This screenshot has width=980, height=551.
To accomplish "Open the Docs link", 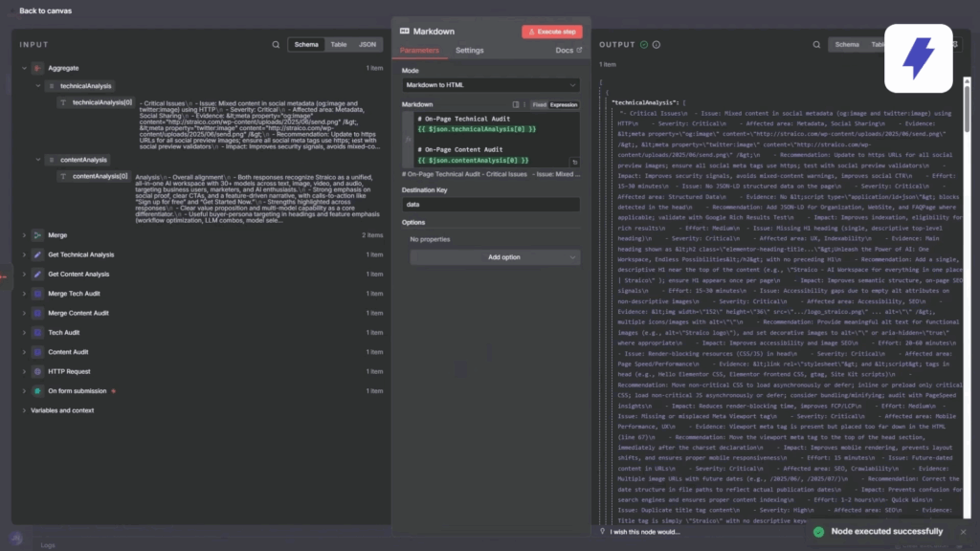I will [x=568, y=50].
